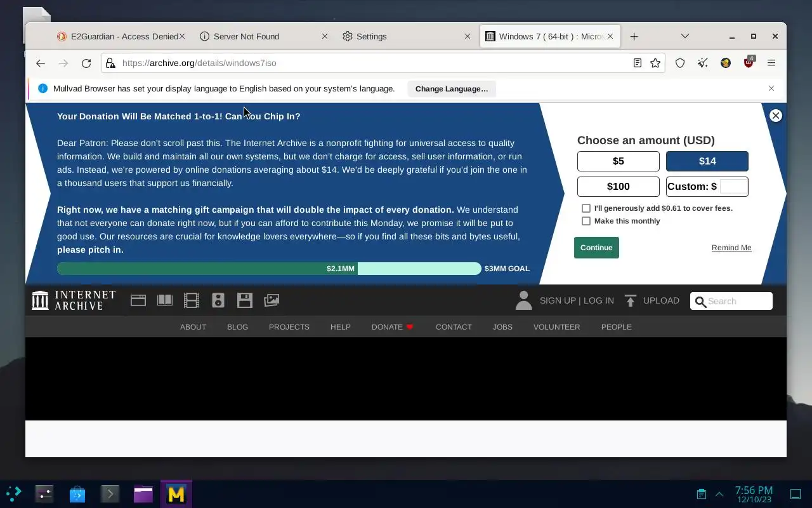Go back to previous page
The width and height of the screenshot is (812, 508).
[x=41, y=63]
